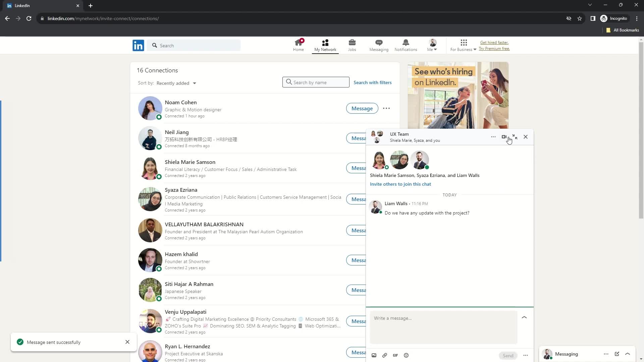Open Shiela Marie Samson's profile name
The height and width of the screenshot is (362, 644).
(x=190, y=162)
